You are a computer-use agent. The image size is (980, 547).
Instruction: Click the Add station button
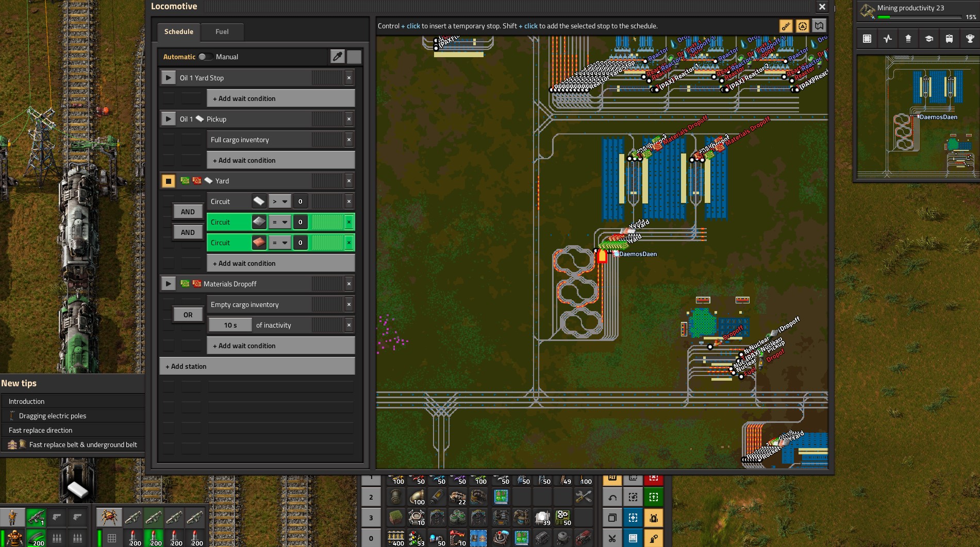(257, 366)
